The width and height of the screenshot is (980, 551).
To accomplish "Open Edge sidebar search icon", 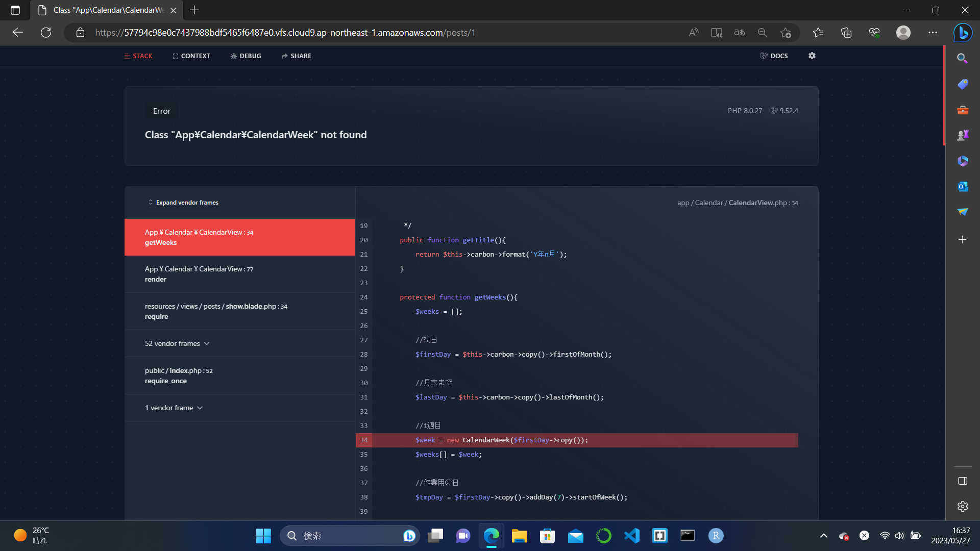I will 963,59.
